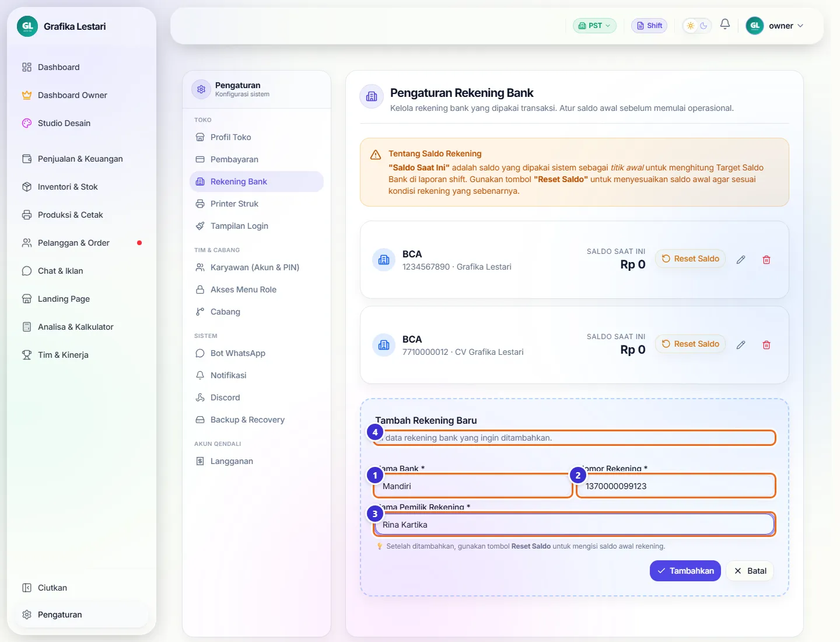Switch to light mode sun icon
This screenshot has width=840, height=642.
click(x=691, y=26)
